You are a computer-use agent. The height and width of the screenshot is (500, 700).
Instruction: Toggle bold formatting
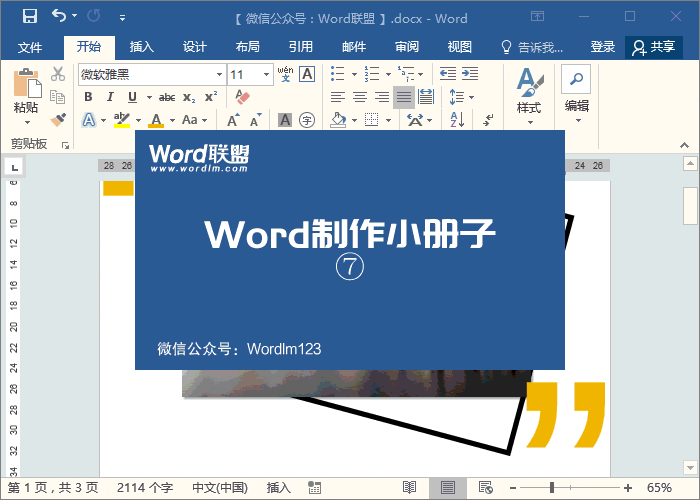[x=88, y=97]
